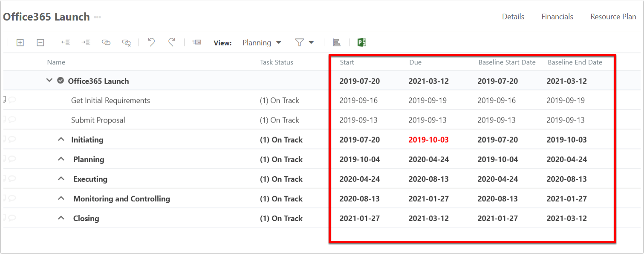Click Get Initial Requirements status On Track
Image resolution: width=644 pixels, height=254 pixels.
[x=280, y=100]
